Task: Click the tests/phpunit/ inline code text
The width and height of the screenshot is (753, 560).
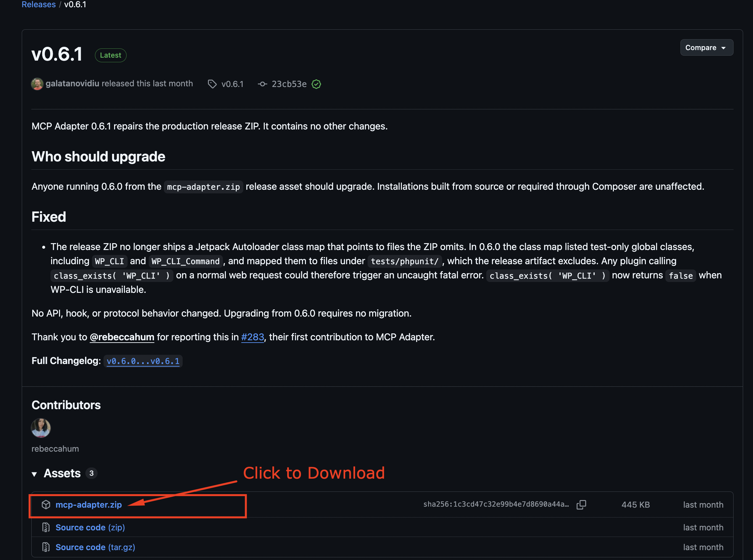Action: point(405,261)
